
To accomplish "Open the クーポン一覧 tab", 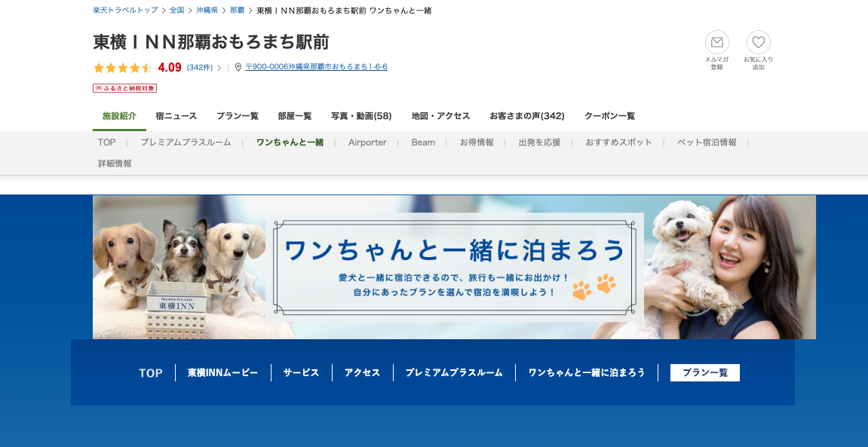I will pos(609,116).
